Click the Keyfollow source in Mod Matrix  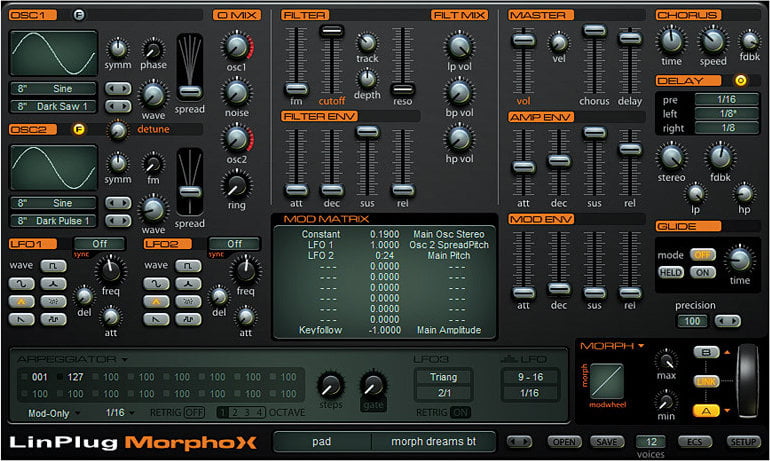320,330
